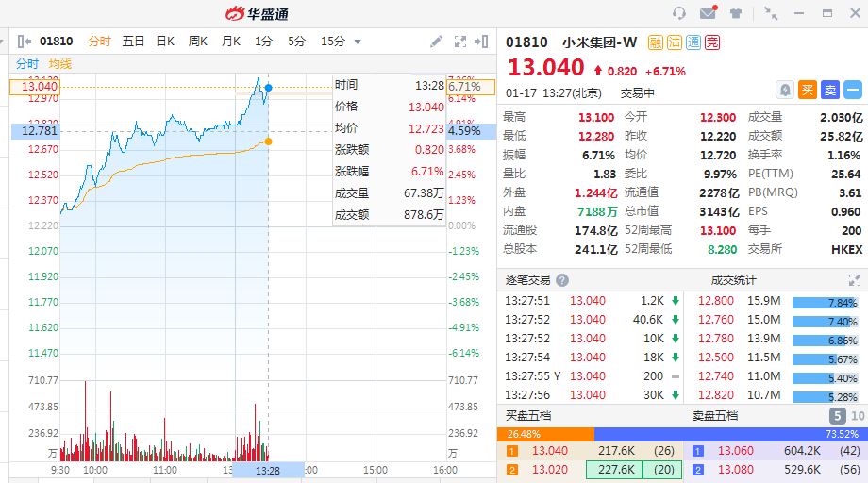Click help question mark next to 逐笔交易
Screen dimensions: 868x483
[562, 280]
